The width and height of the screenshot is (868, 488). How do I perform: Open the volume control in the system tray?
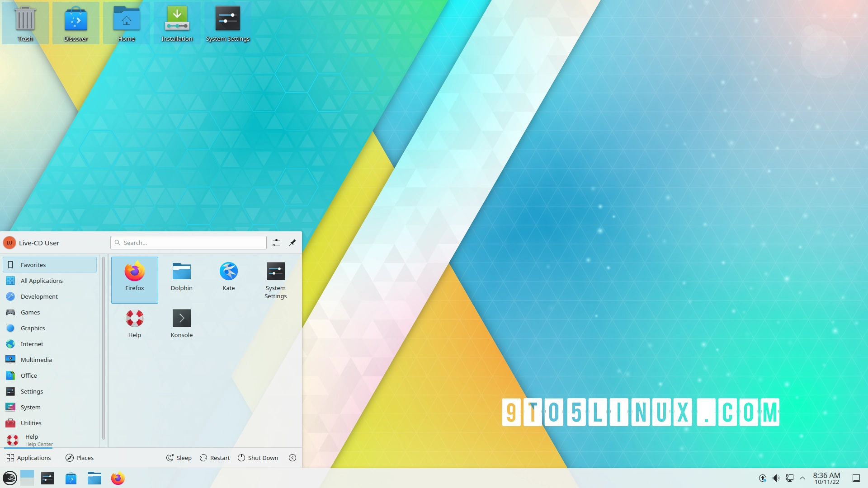point(776,478)
